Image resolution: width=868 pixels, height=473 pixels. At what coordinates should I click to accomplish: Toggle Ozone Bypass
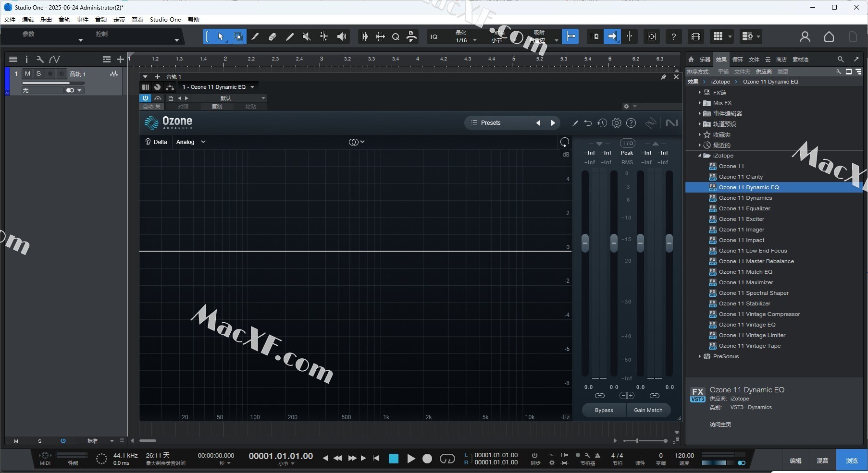(x=604, y=410)
